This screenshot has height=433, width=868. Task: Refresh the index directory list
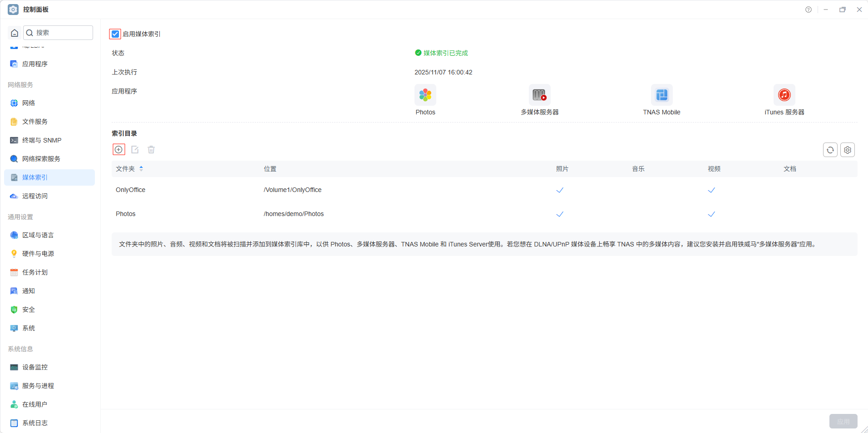click(830, 150)
